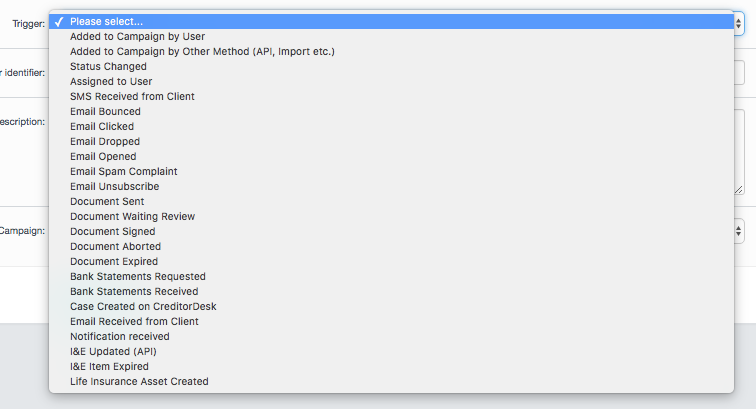Select 'Case Created on CreditorDesk' trigger
The image size is (756, 409).
[143, 306]
